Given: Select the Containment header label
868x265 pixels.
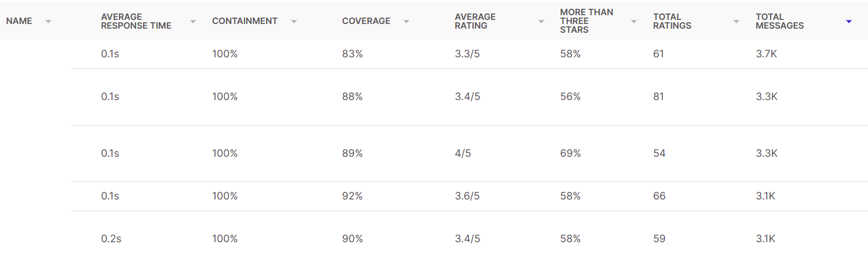Looking at the screenshot, I should pos(244,21).
